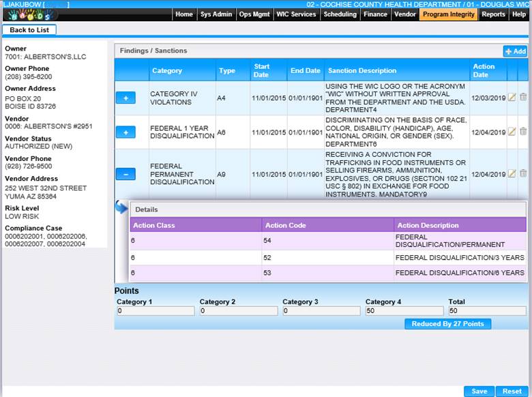Open the Sys Admin menu
The height and width of the screenshot is (397, 532).
pyautogui.click(x=216, y=14)
